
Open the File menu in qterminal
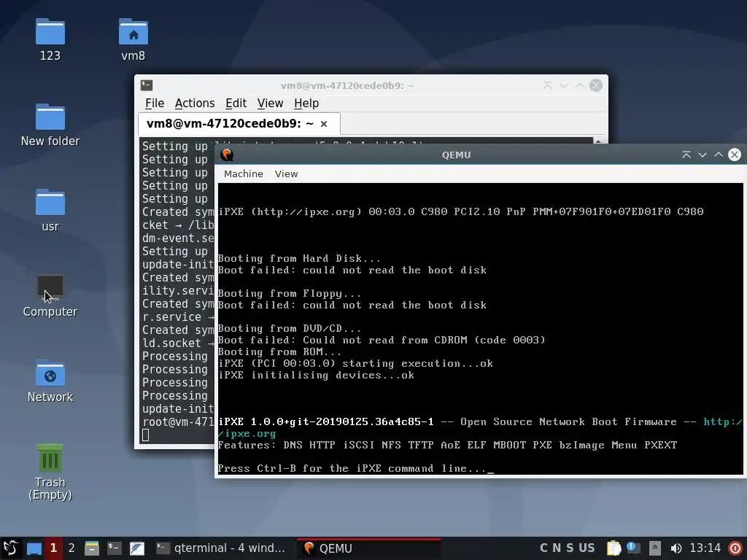tap(155, 104)
